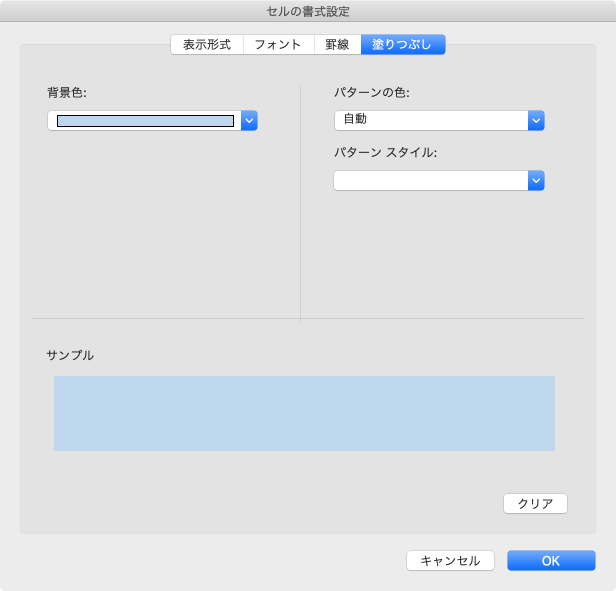The width and height of the screenshot is (616, 591).
Task: Click the サンプル label text
Action: click(70, 355)
